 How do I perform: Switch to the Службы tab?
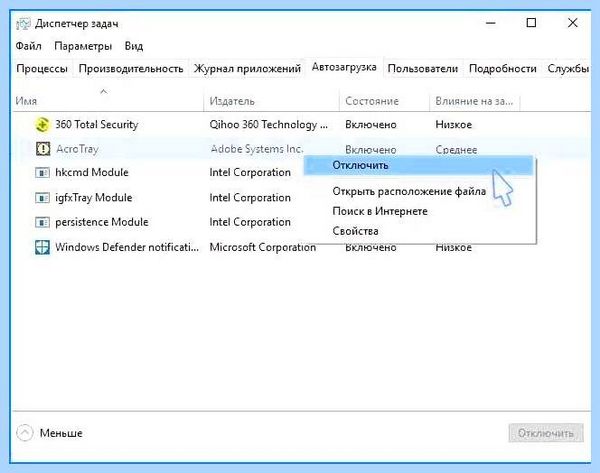pos(568,69)
